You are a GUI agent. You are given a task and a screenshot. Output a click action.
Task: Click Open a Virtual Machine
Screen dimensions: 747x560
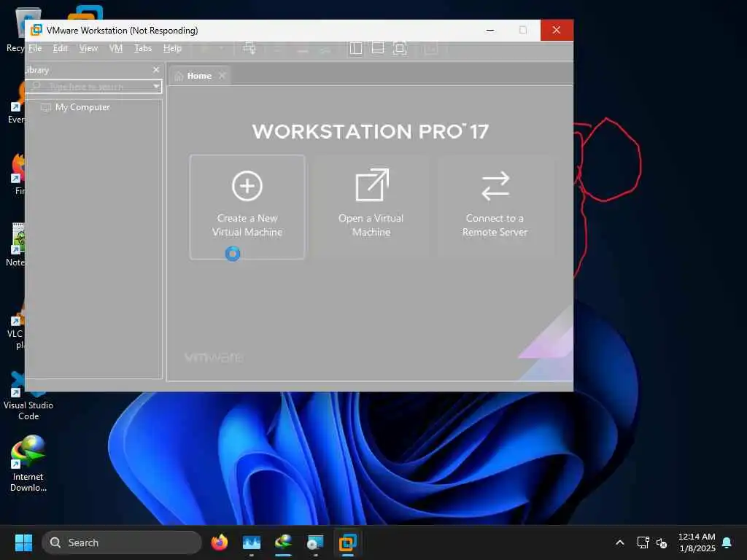[371, 206]
